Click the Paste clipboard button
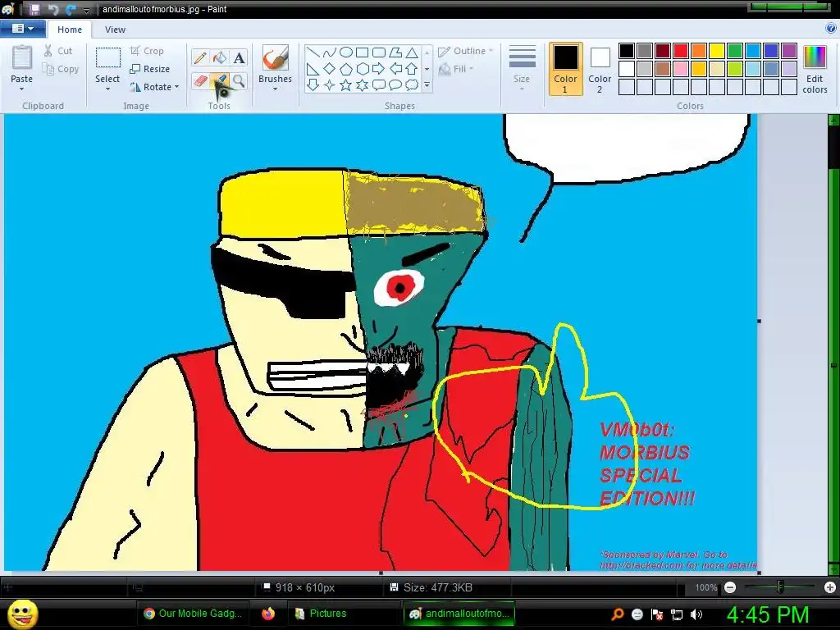This screenshot has width=840, height=630. click(22, 64)
